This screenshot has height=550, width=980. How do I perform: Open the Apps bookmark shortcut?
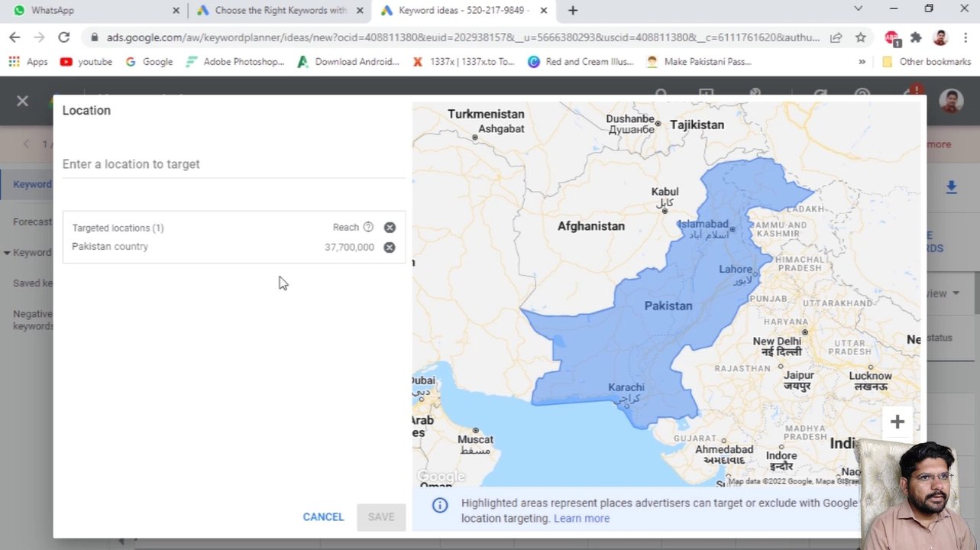click(x=28, y=62)
